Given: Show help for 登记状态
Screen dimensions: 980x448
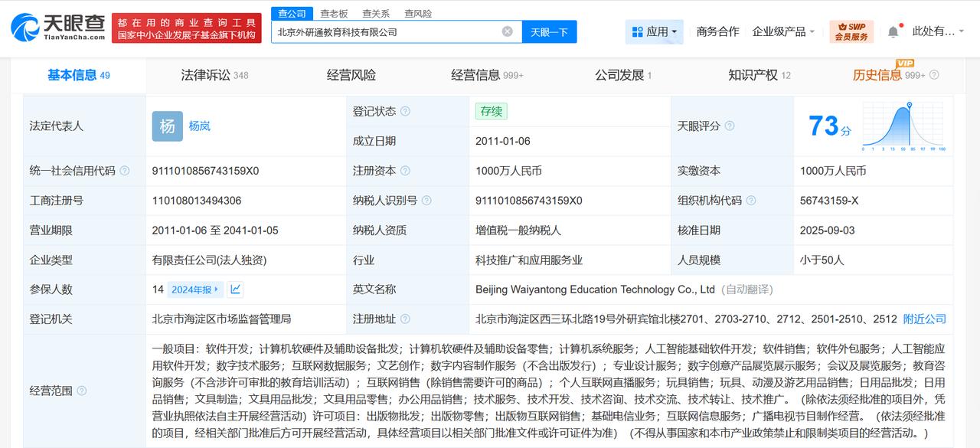Looking at the screenshot, I should 405,111.
